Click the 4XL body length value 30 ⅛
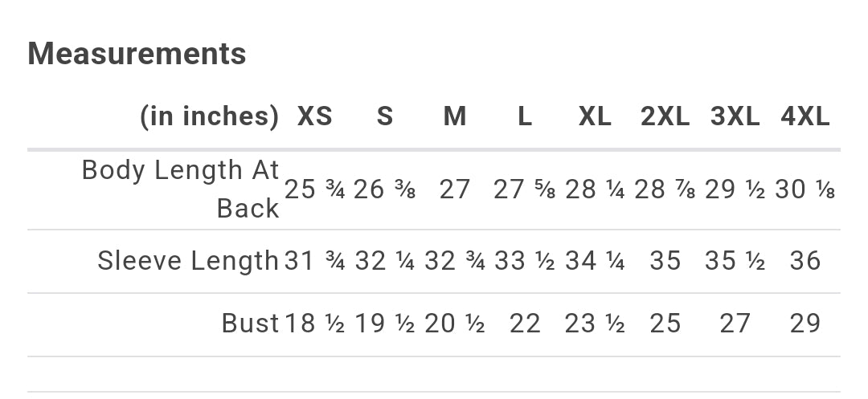This screenshot has width=868, height=399. pos(805,189)
